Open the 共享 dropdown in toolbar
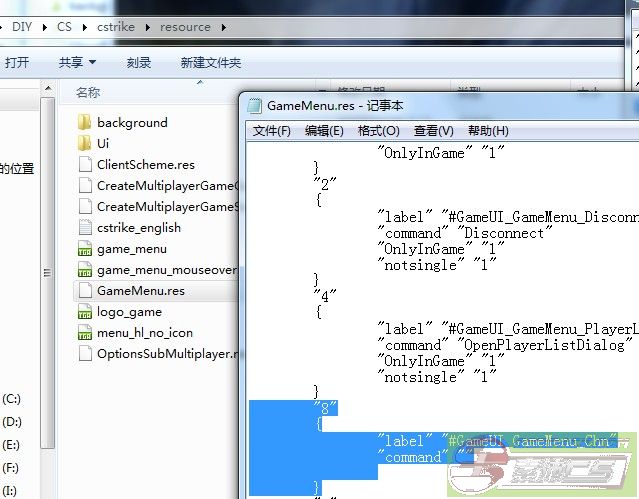This screenshot has width=639, height=499. pos(76,62)
